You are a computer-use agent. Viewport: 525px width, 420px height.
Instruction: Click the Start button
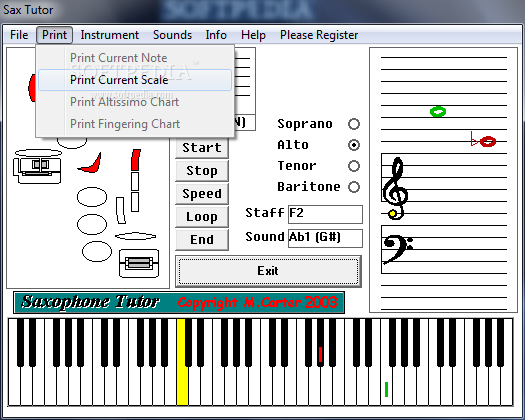click(x=202, y=148)
